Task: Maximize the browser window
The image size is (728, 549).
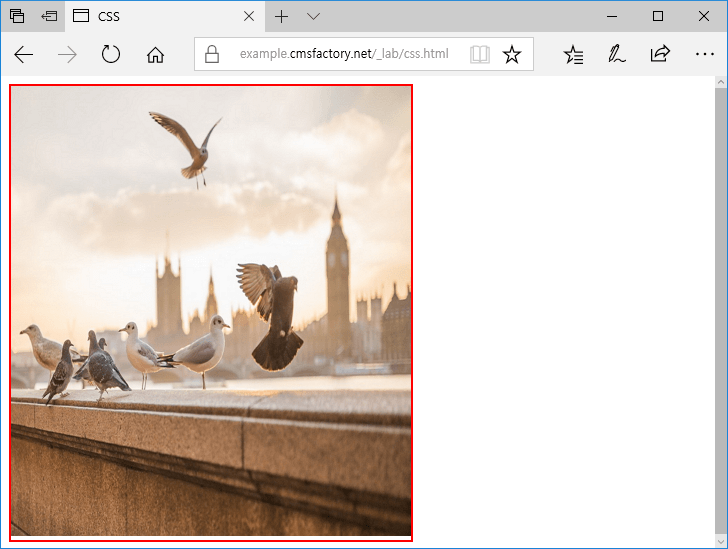Action: [657, 16]
